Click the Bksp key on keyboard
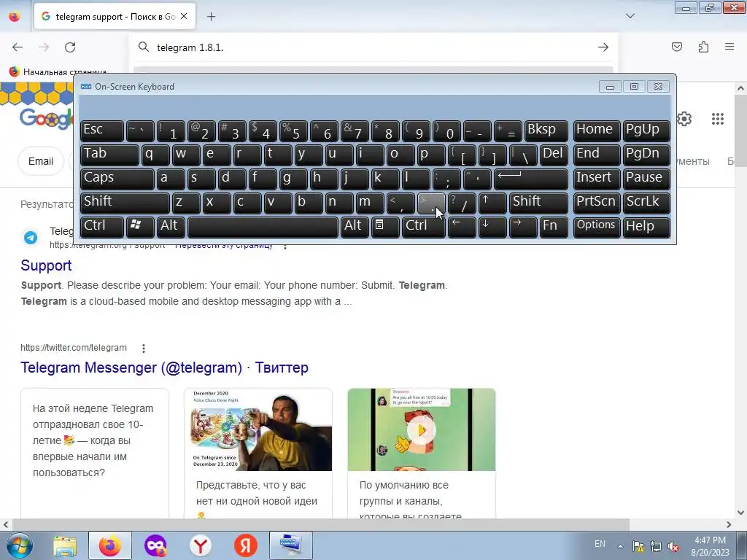The height and width of the screenshot is (560, 747). [x=546, y=131]
